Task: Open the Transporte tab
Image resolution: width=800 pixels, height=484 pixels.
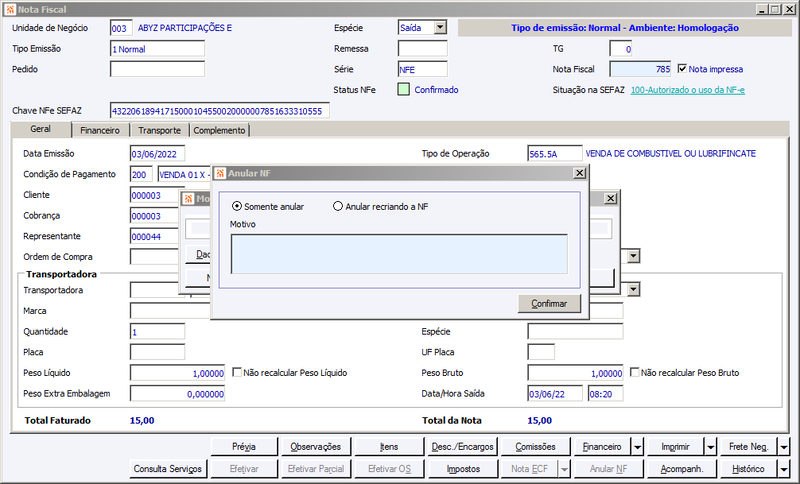Action: 159,131
